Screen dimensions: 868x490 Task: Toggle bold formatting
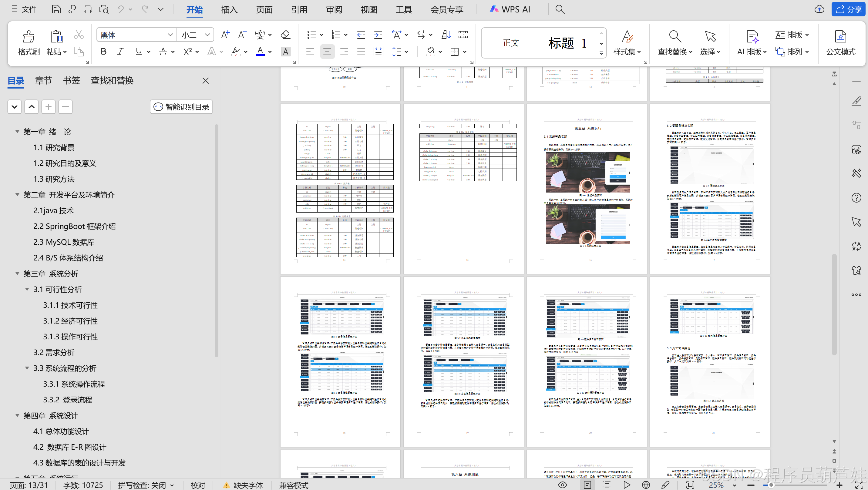[103, 52]
